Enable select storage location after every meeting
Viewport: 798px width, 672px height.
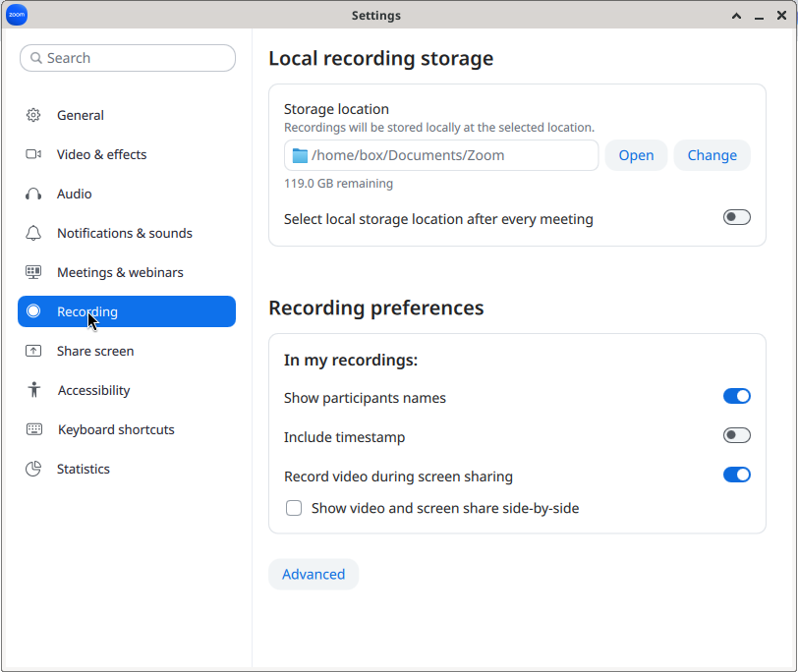[x=736, y=217]
